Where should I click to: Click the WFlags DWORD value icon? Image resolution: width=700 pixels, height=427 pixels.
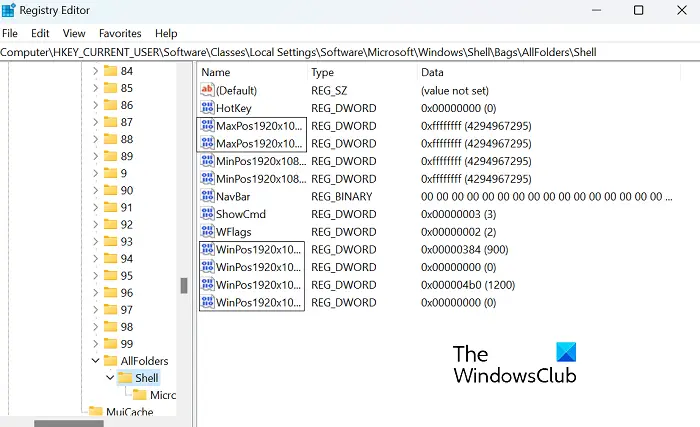[207, 231]
